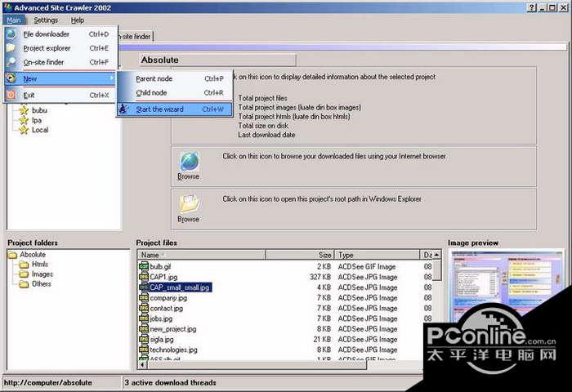The width and height of the screenshot is (572, 392).
Task: Click file icon beside bulb.gif
Action: tap(144, 266)
